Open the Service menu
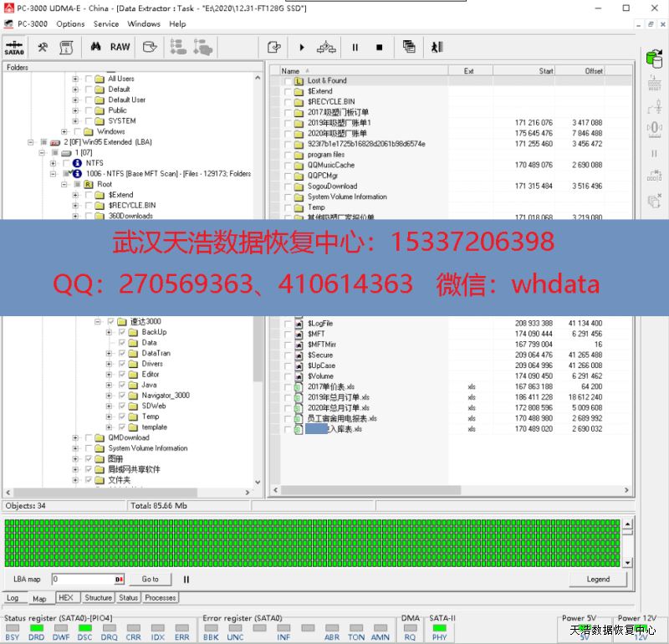The width and height of the screenshot is (669, 644). [106, 24]
